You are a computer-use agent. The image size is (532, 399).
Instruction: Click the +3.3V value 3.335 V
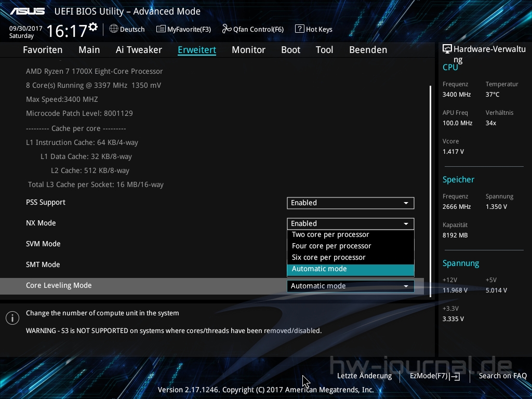[x=453, y=319]
